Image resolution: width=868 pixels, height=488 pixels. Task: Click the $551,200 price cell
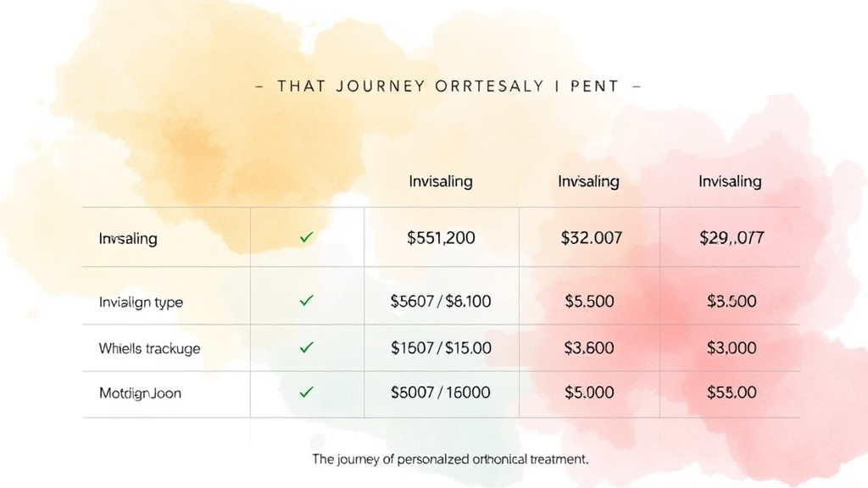441,239
